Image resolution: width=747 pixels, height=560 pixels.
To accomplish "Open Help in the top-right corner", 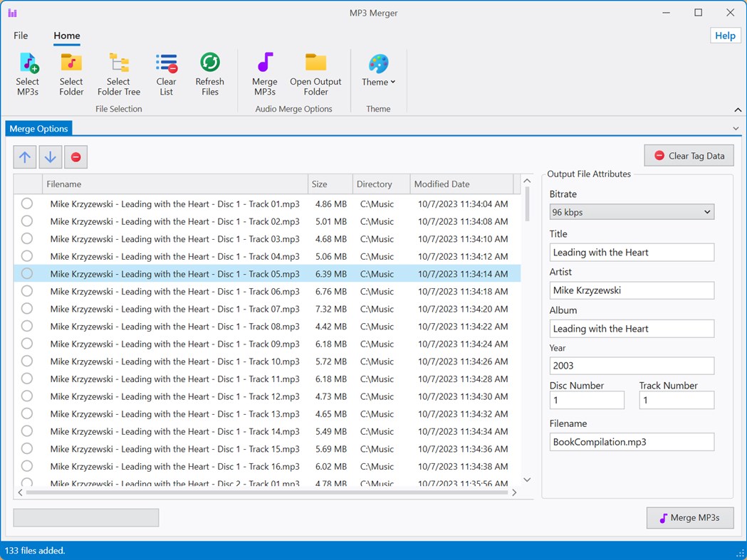I will (725, 35).
